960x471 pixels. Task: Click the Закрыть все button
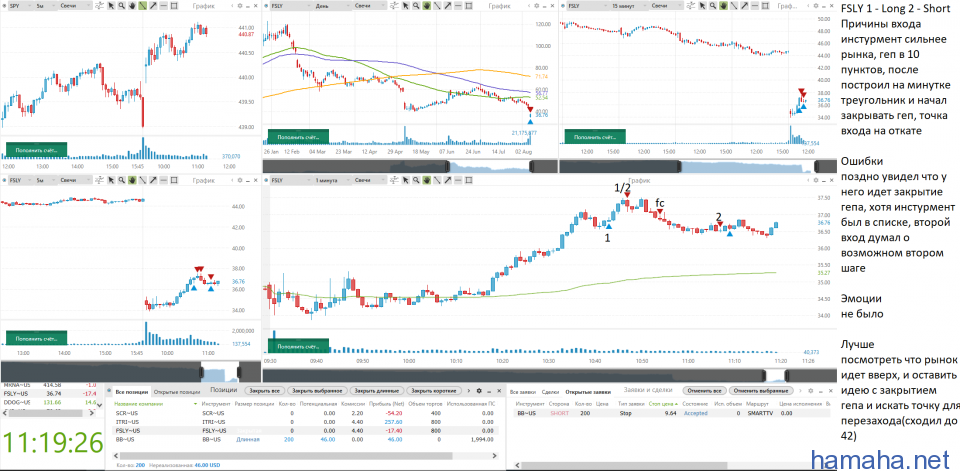264,390
